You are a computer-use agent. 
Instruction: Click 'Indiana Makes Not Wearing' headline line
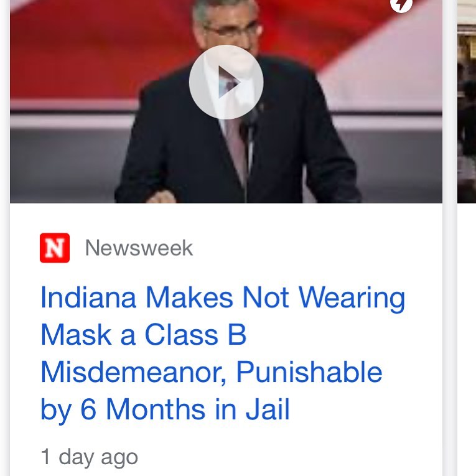click(223, 298)
